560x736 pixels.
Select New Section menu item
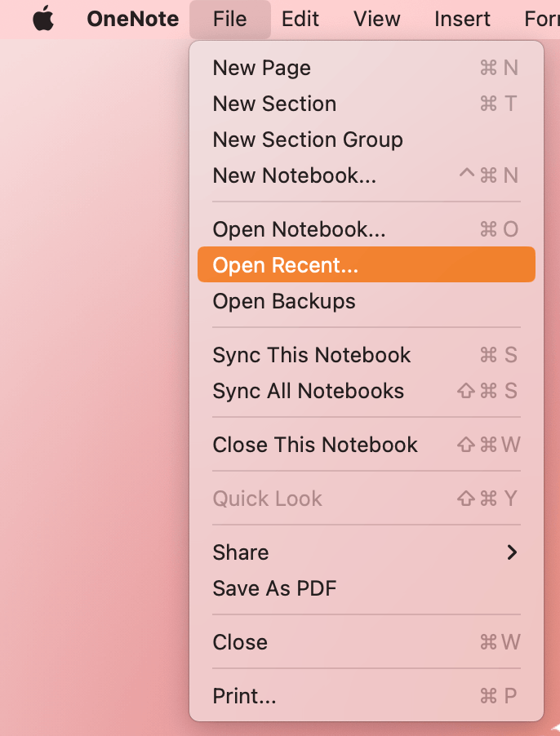pos(274,104)
